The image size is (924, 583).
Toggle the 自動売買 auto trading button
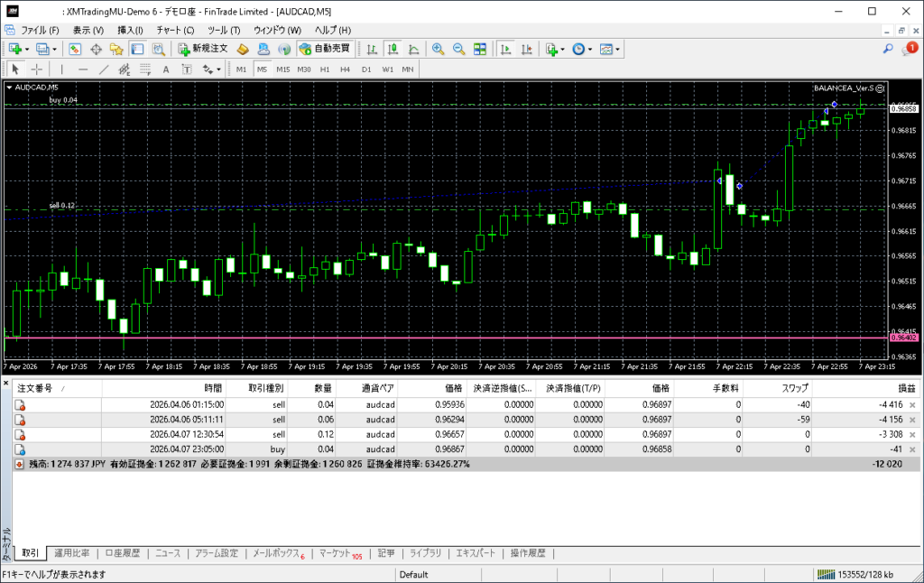[x=326, y=49]
